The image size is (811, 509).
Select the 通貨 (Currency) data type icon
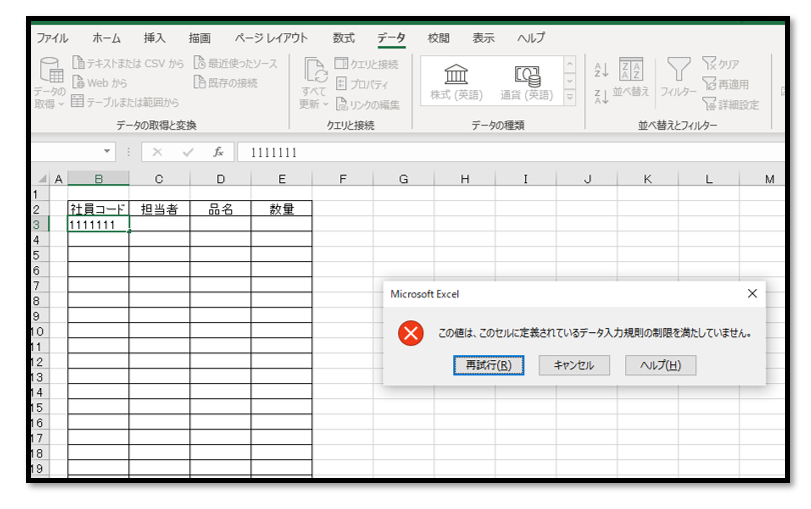coord(526,76)
